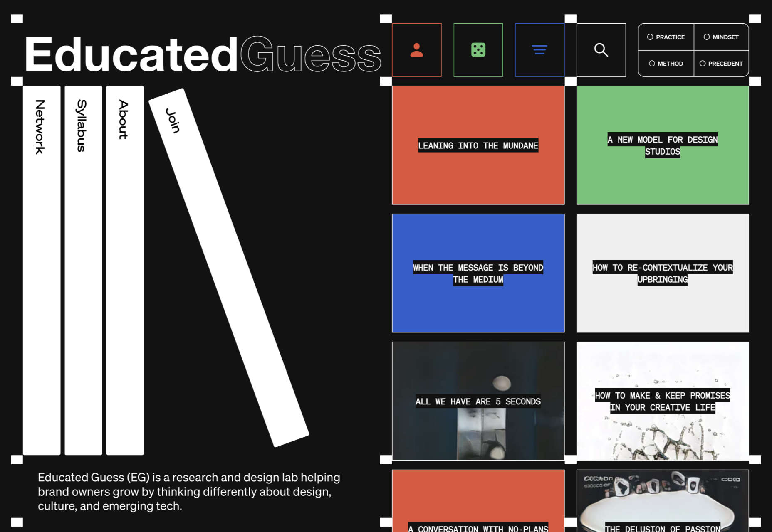
Task: Open 'The Delusion of Passion' card
Action: 663,501
